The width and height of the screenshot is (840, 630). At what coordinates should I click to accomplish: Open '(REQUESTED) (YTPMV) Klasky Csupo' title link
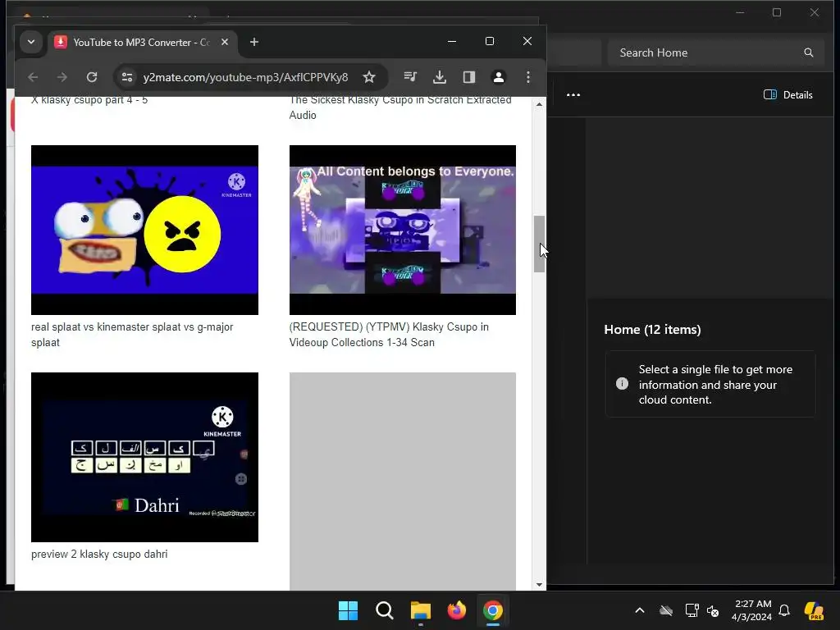click(x=389, y=335)
